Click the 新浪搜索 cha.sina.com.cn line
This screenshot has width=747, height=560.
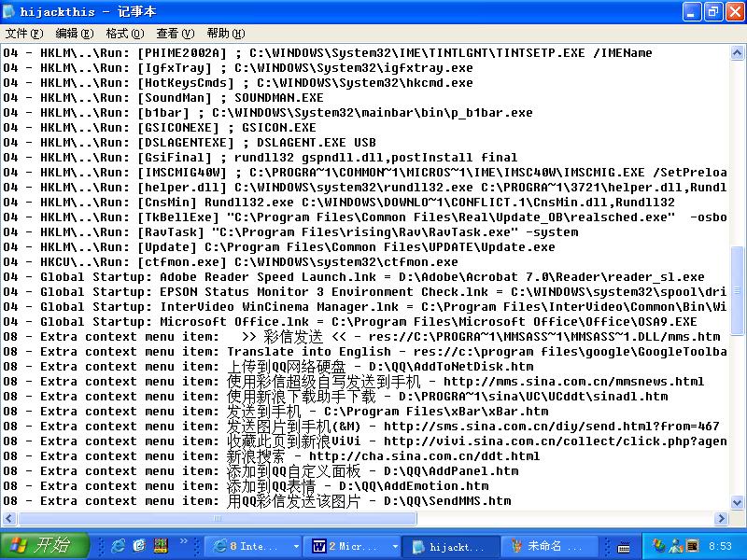pos(272,456)
